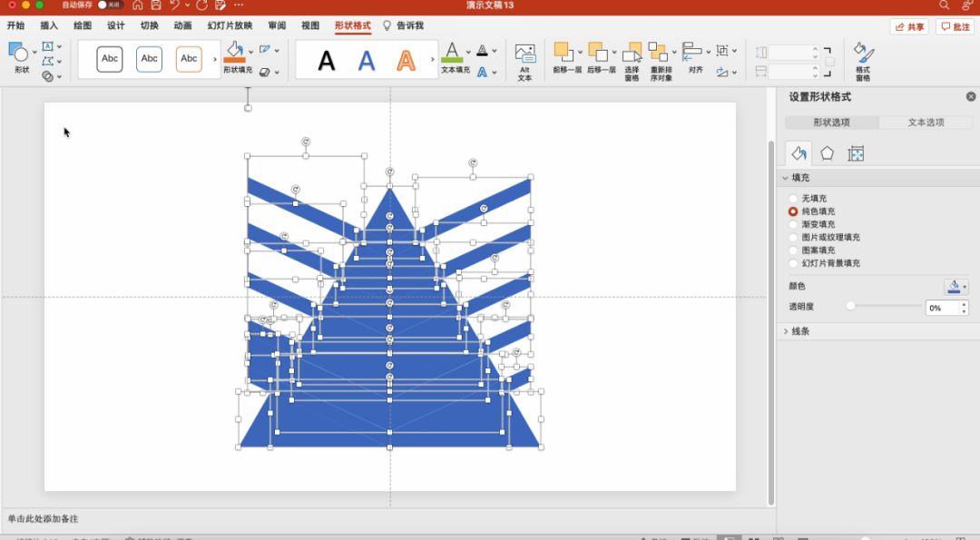The height and width of the screenshot is (540, 980).
Task: Select 无填充 radio option
Action: (x=793, y=198)
